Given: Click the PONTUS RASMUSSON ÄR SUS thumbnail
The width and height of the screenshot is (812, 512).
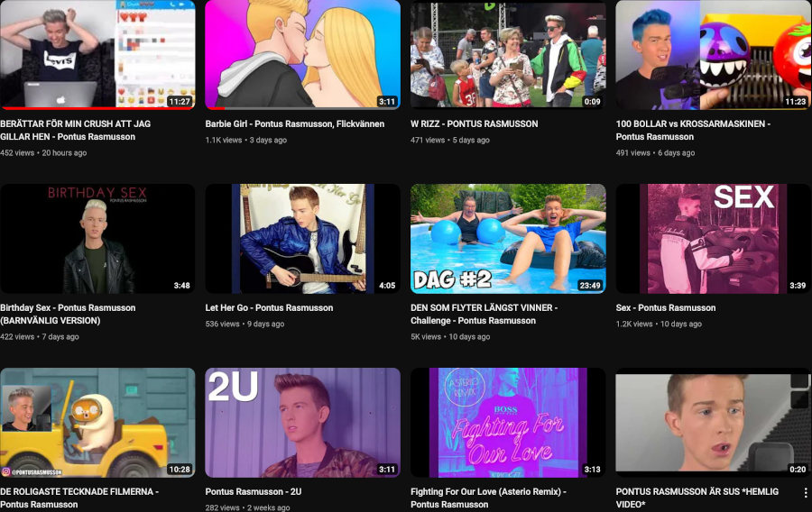Looking at the screenshot, I should (713, 423).
